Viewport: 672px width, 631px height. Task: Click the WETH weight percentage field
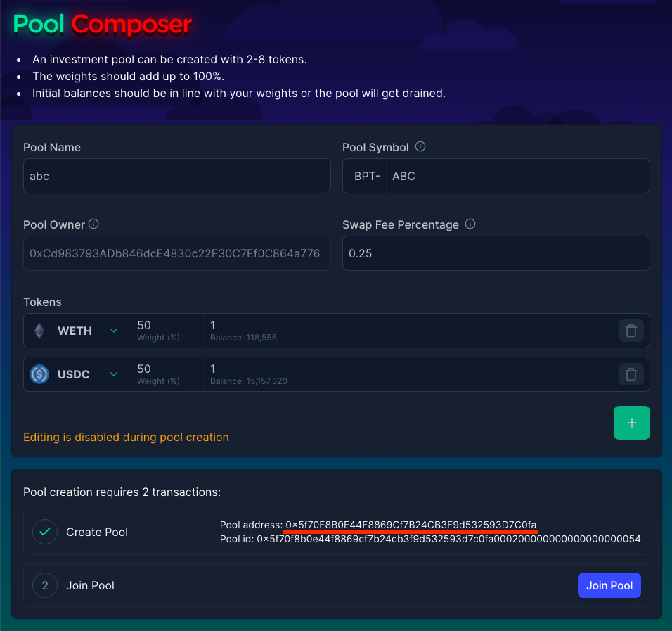click(167, 326)
